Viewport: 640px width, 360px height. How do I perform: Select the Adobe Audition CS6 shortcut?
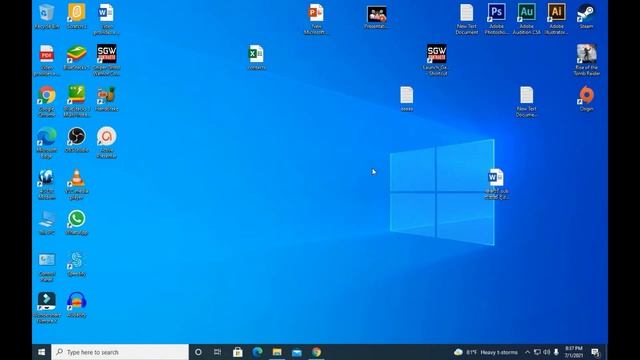tap(527, 19)
